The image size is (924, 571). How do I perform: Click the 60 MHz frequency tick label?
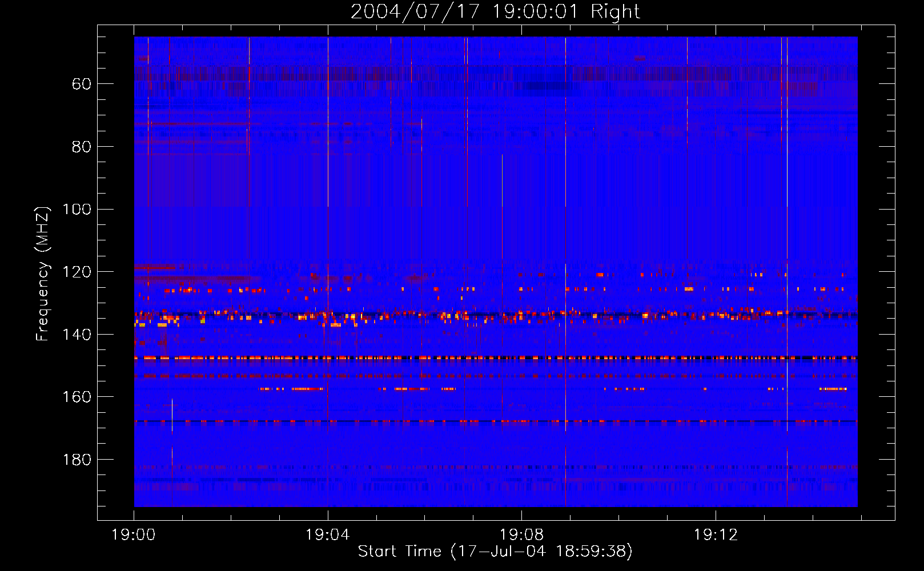click(82, 85)
